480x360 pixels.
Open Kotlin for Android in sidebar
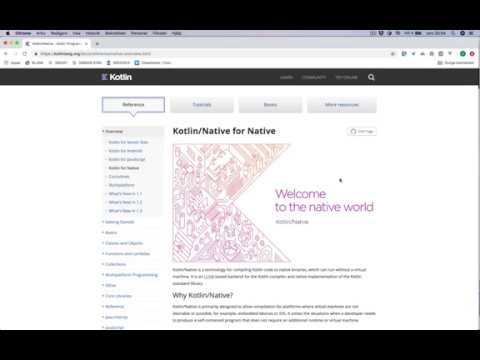125,151
